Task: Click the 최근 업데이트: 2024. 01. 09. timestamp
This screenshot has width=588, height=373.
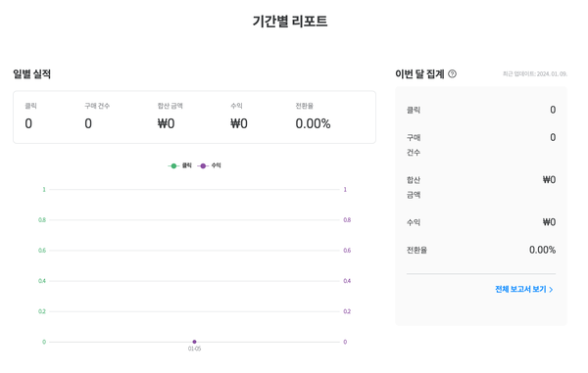Action: [x=535, y=73]
